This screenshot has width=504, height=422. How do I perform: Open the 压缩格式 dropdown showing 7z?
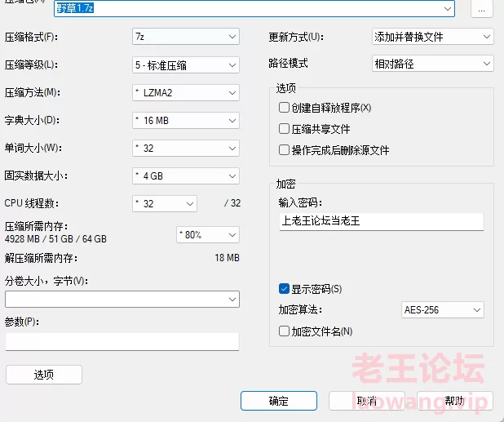(x=186, y=37)
